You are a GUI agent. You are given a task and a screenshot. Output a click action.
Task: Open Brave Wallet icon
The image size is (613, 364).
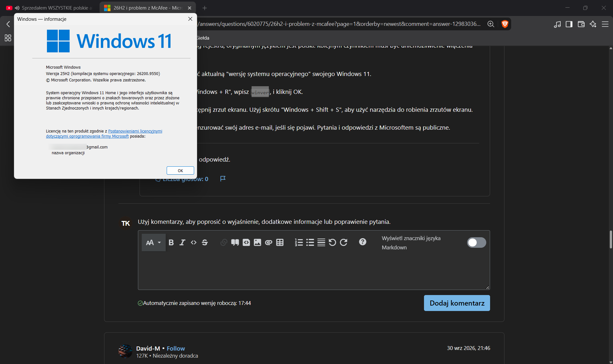[581, 24]
